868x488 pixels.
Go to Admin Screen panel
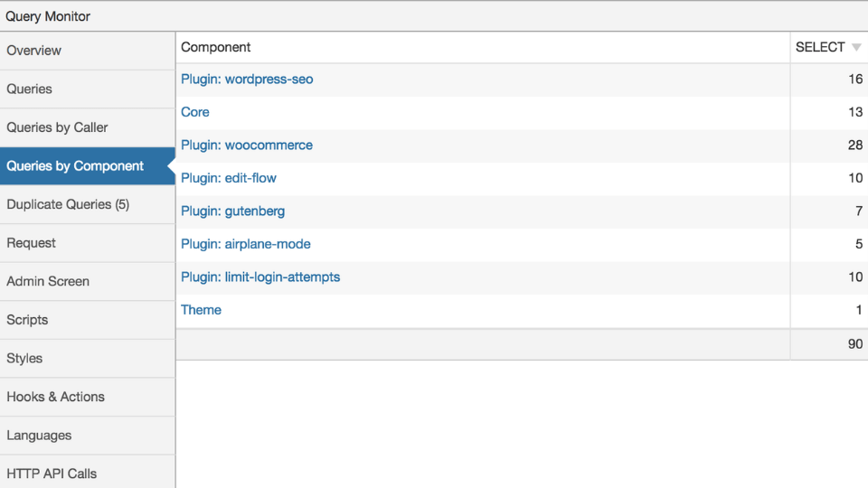tap(88, 282)
